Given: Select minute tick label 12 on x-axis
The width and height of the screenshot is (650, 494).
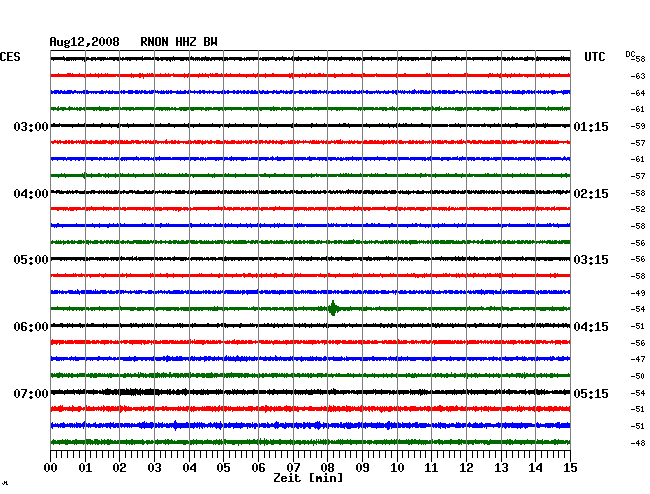Looking at the screenshot, I should [466, 467].
